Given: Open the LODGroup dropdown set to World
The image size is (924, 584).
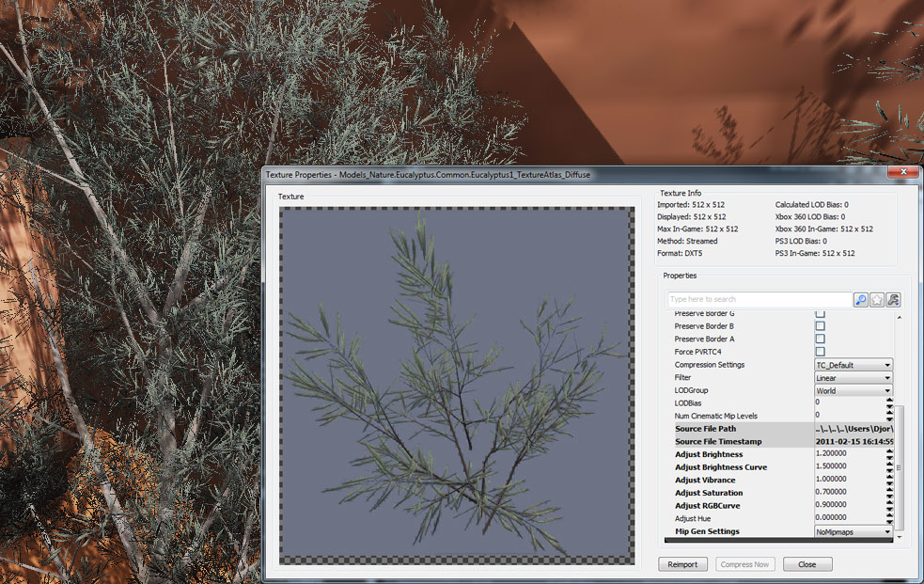Looking at the screenshot, I should coord(854,390).
